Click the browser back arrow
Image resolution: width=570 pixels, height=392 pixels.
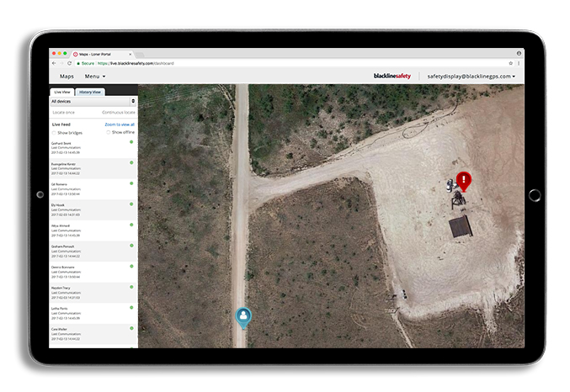(53, 63)
